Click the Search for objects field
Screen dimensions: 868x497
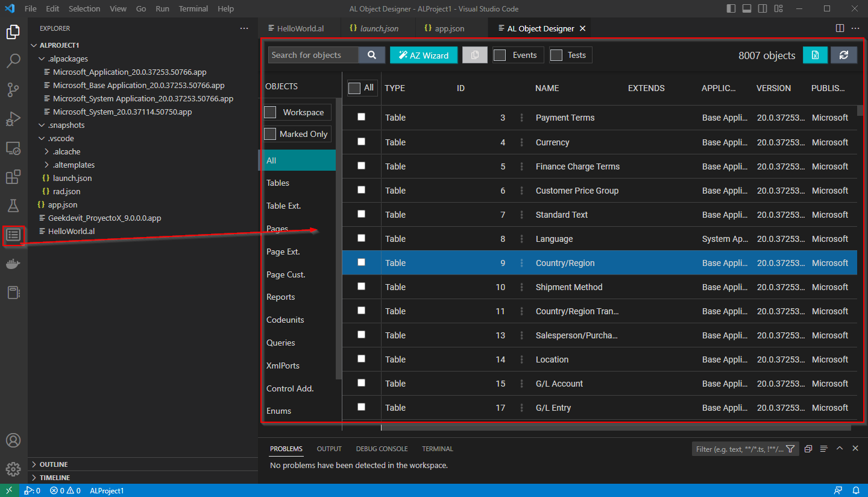(313, 55)
